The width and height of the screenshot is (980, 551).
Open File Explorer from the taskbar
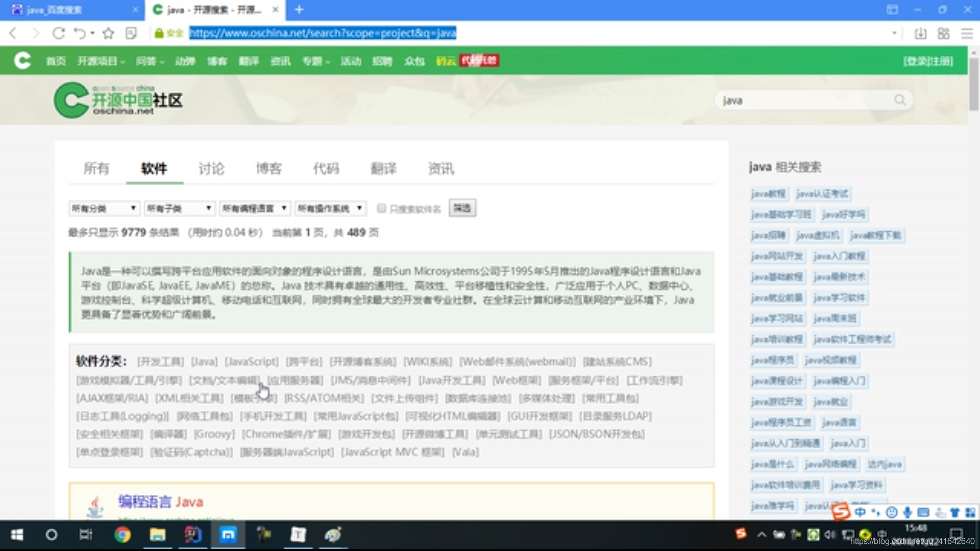pyautogui.click(x=157, y=535)
